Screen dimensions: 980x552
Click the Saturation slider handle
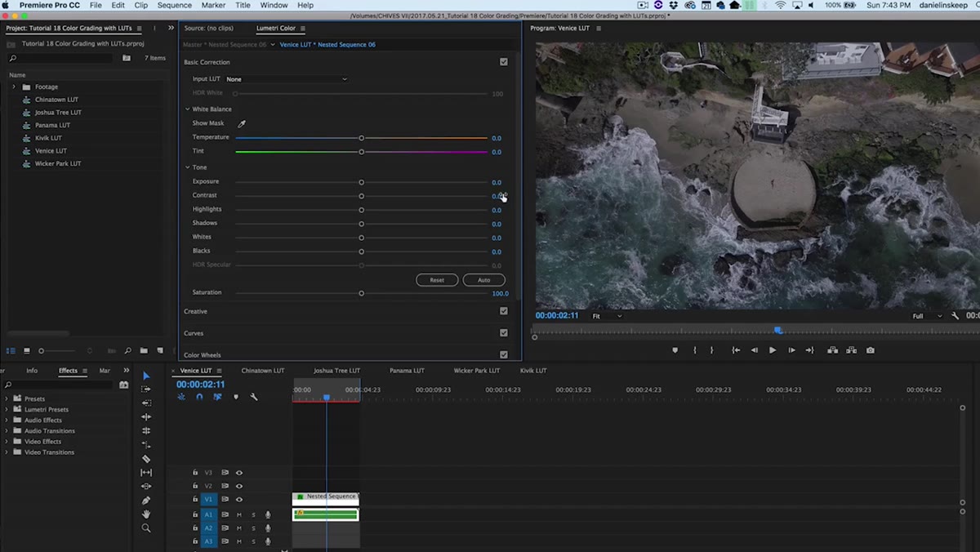(361, 293)
